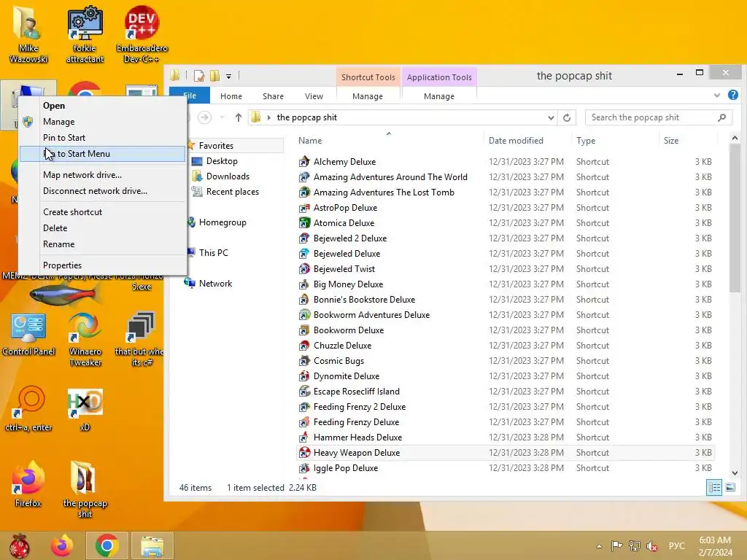747x560 pixels.
Task: Open Manage tab under Shortcut Tools
Action: (368, 96)
